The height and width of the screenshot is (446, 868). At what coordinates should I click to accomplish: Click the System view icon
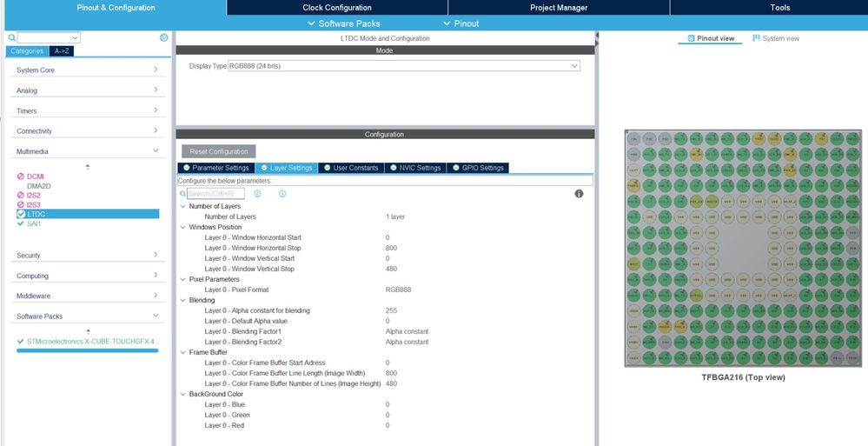coord(756,38)
